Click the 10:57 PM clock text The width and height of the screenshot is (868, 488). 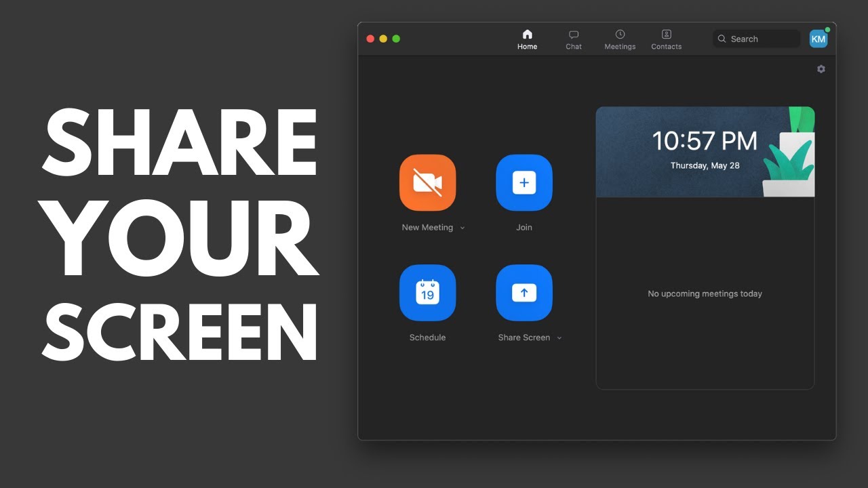click(705, 141)
